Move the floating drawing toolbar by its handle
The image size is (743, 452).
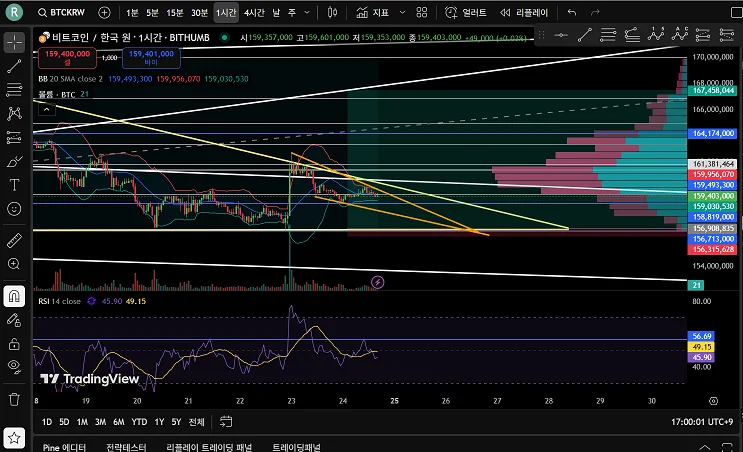tap(541, 35)
